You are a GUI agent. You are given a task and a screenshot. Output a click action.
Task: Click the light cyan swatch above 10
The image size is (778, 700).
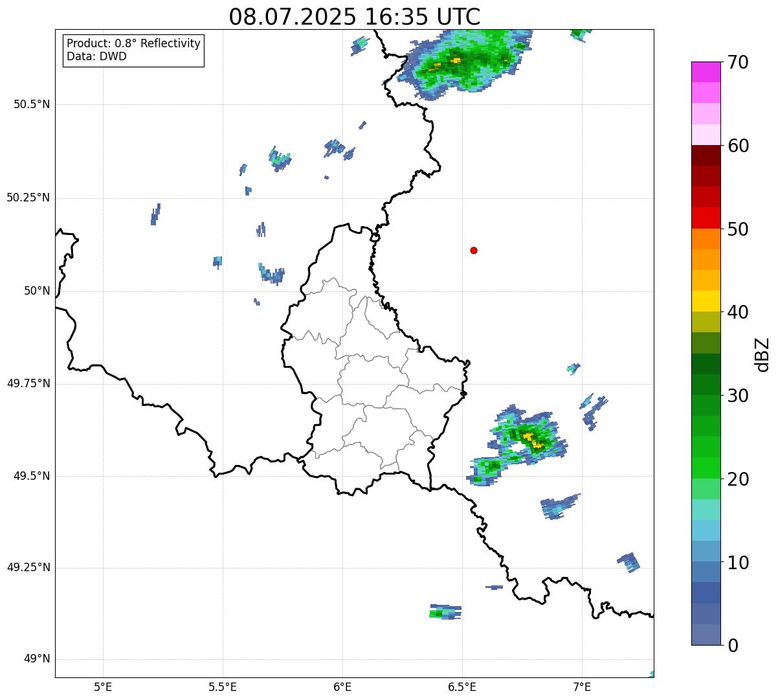tap(706, 530)
